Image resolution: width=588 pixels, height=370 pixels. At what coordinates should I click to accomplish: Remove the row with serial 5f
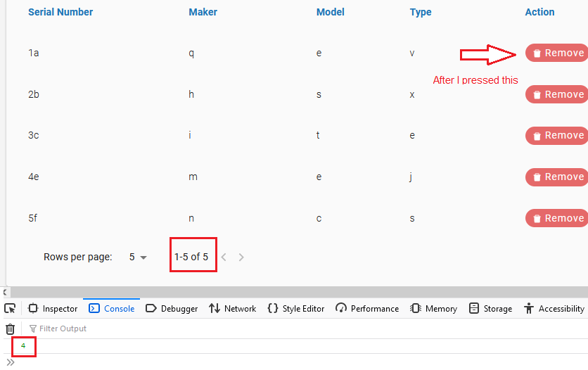pos(557,218)
